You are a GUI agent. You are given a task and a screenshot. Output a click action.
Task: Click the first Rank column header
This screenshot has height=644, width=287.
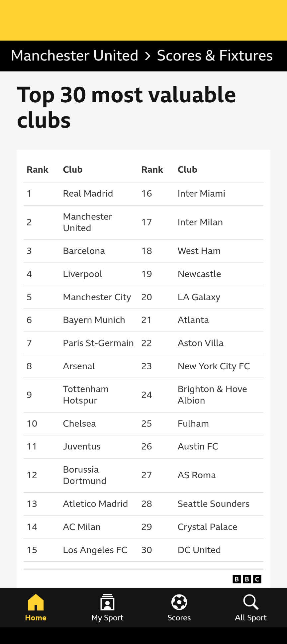tap(38, 170)
